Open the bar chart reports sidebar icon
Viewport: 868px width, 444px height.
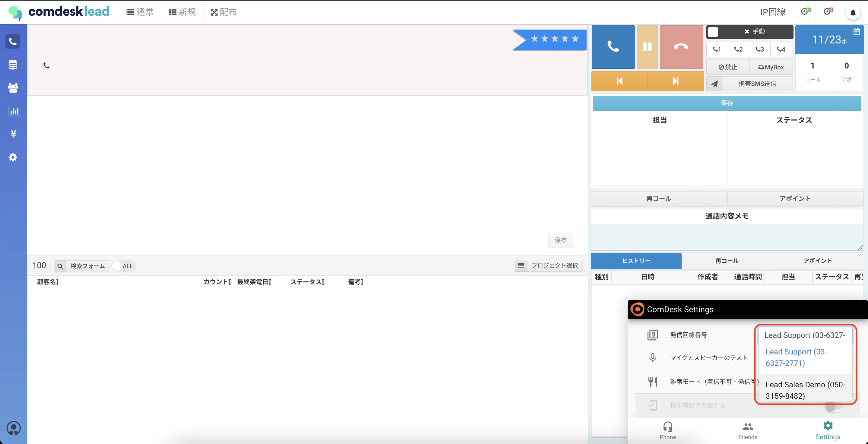14,111
